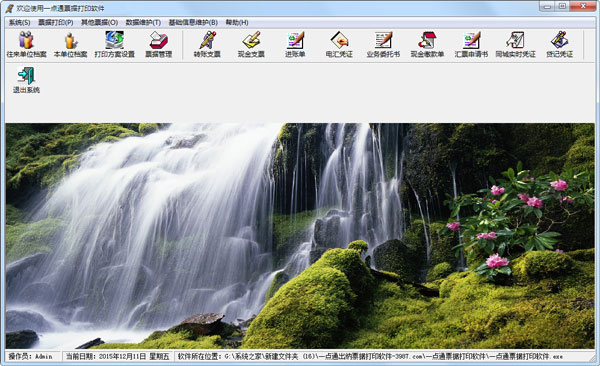Select the 现金支票 cash cheque icon
This screenshot has height=366, width=600.
click(x=251, y=45)
